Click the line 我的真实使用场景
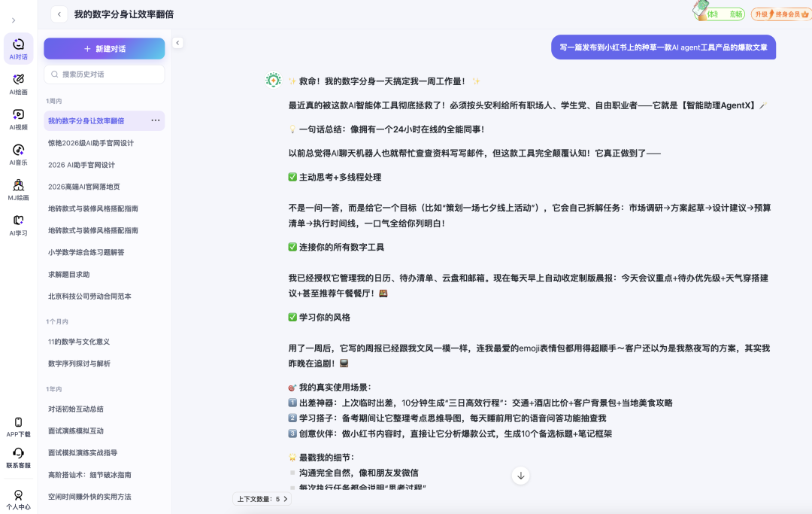Viewport: 812px width, 514px height. (330, 387)
